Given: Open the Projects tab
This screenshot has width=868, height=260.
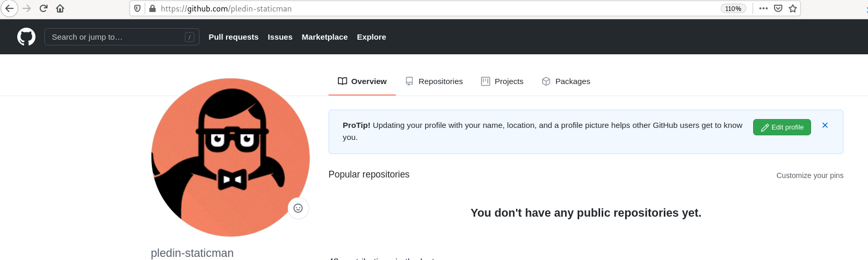Looking at the screenshot, I should point(502,81).
